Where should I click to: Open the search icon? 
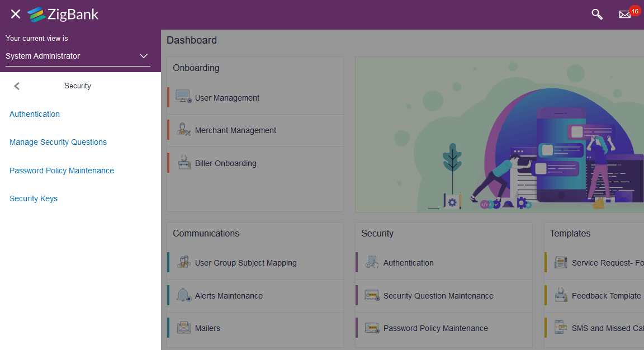(x=596, y=14)
